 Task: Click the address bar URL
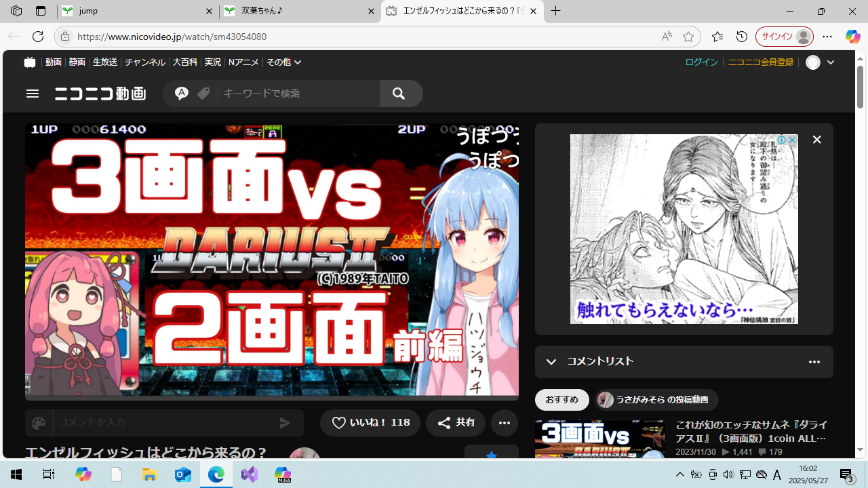[x=172, y=37]
